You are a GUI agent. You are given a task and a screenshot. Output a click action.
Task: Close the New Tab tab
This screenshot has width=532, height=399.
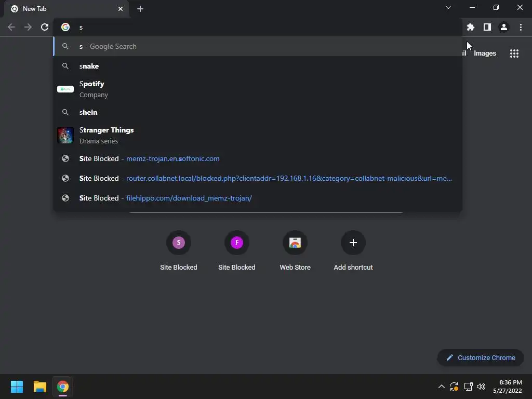[x=121, y=9]
